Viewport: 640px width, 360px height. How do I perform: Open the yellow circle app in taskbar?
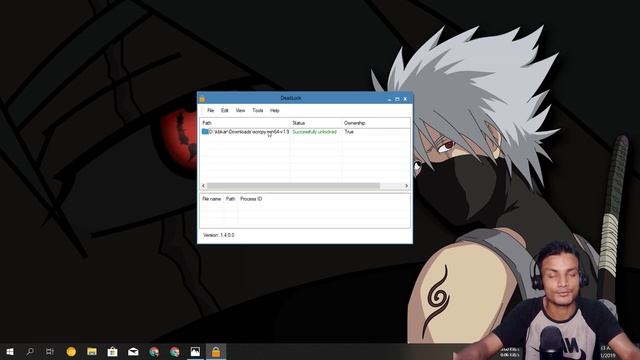coord(71,351)
